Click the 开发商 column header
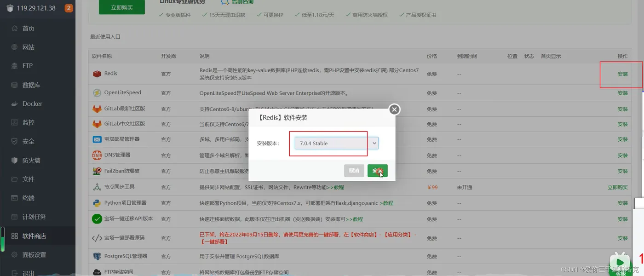The height and width of the screenshot is (276, 644). (x=168, y=56)
